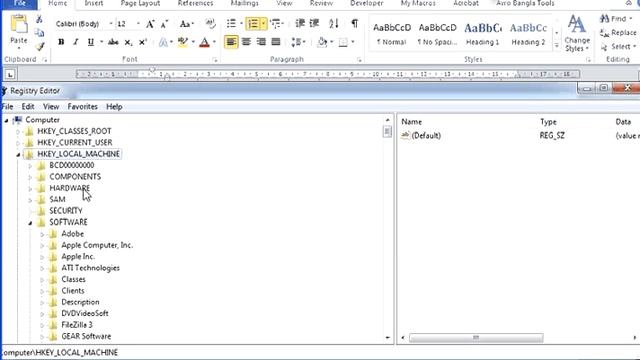The height and width of the screenshot is (360, 640).
Task: Apply Strikethrough in Word ribbon
Action: coord(113,42)
